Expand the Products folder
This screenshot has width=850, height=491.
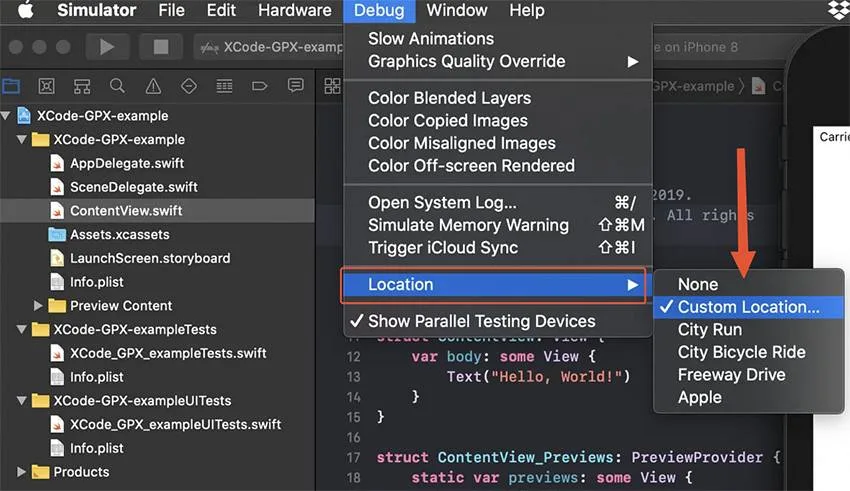point(21,471)
